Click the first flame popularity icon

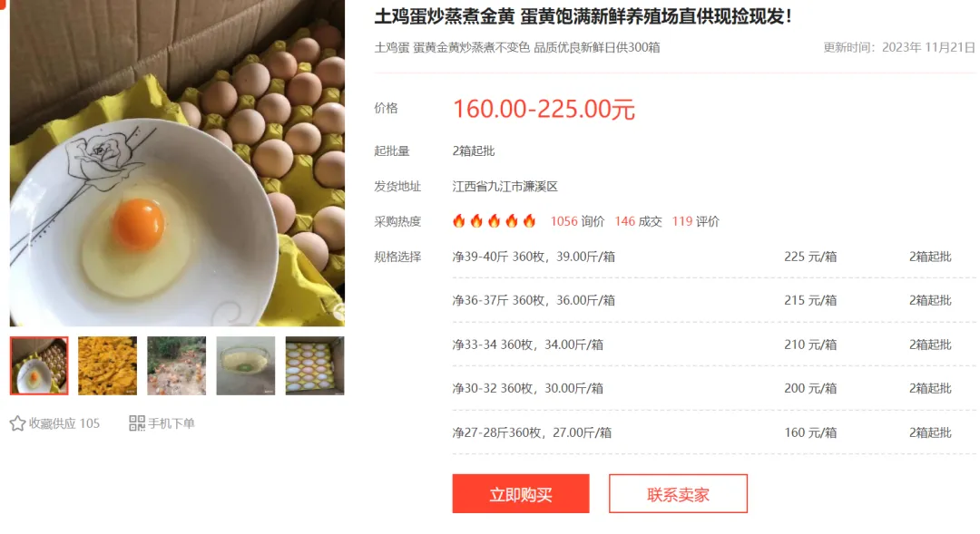click(x=459, y=221)
